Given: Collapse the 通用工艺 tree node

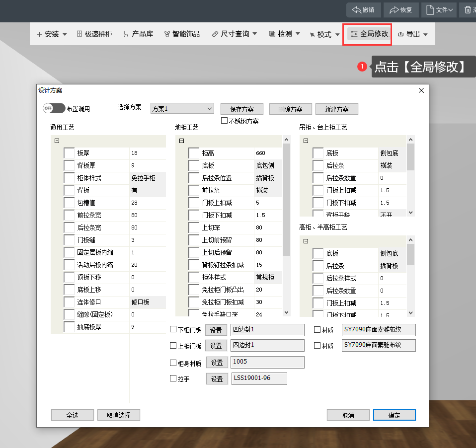Looking at the screenshot, I should point(57,141).
